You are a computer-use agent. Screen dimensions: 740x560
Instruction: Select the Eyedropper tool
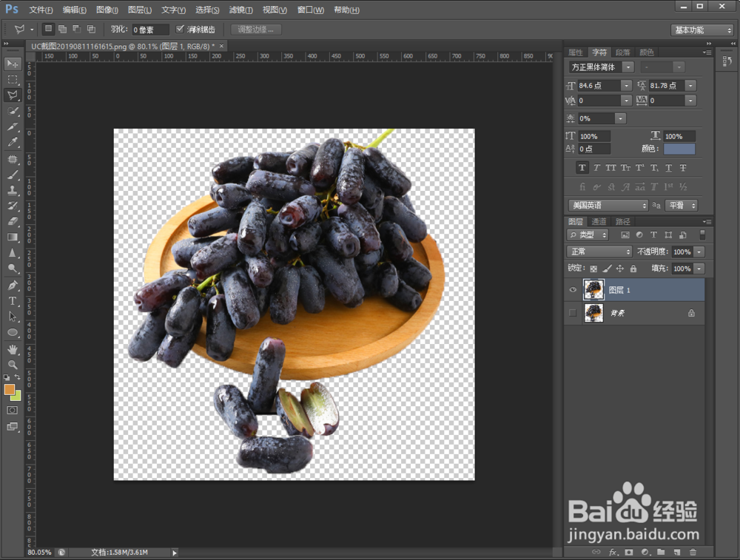click(13, 142)
